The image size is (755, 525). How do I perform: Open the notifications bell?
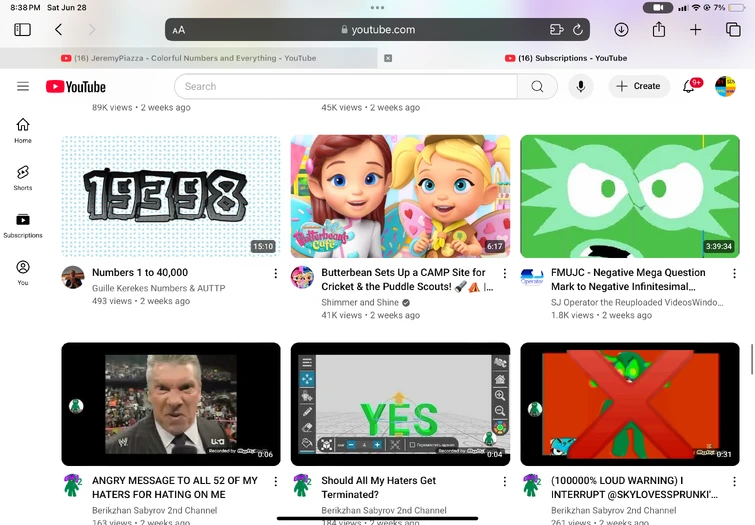[x=689, y=86]
